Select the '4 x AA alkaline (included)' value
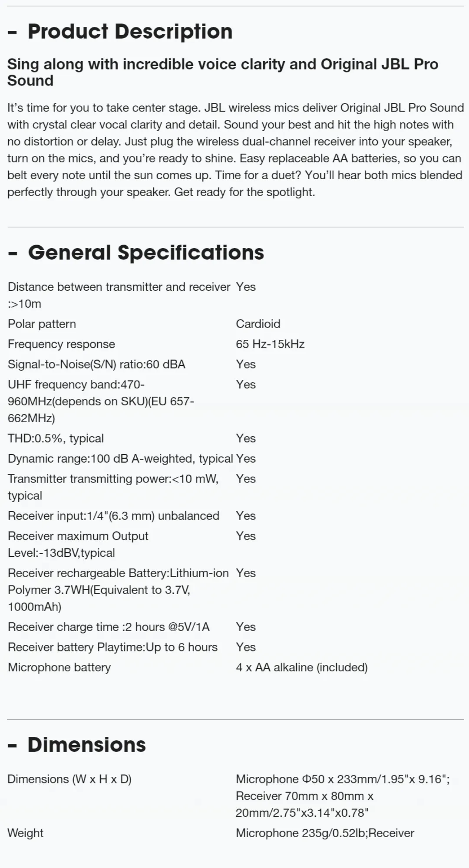469x868 pixels. [301, 667]
